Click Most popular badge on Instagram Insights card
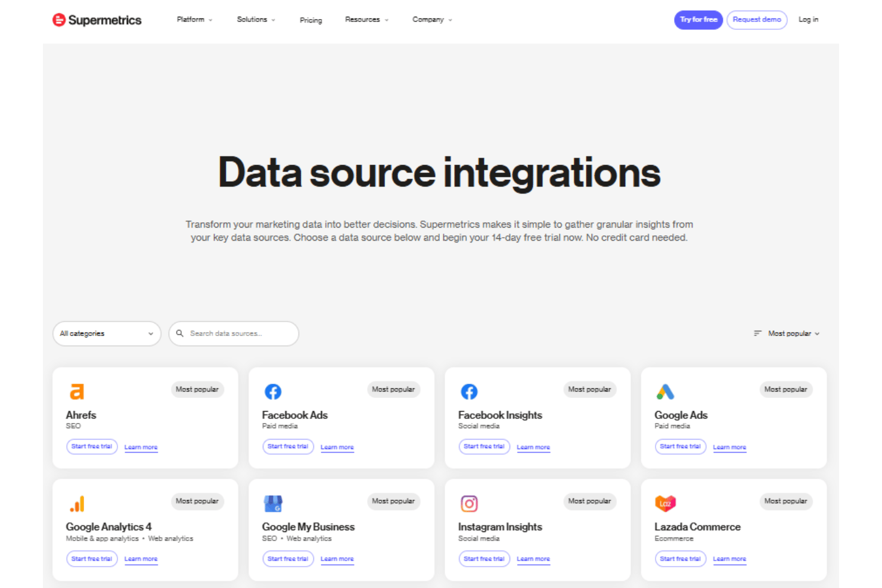 [589, 502]
